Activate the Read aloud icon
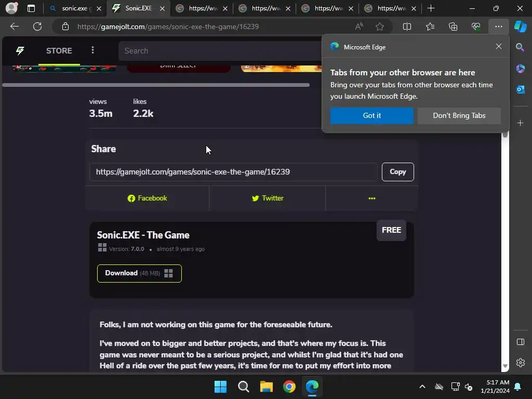The image size is (532, 399). (x=359, y=26)
